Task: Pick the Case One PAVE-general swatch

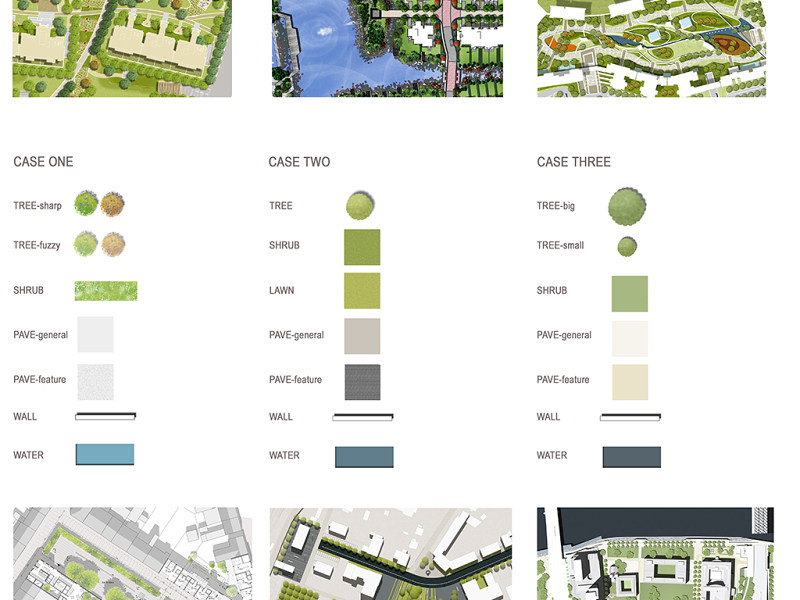Action: 95,334
